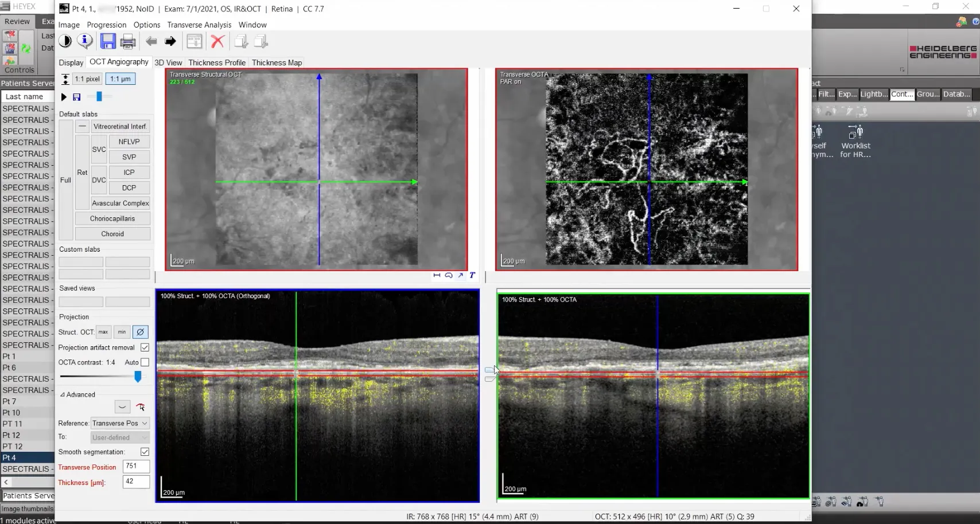Screen dimensions: 980x524
Task: Open the Datab... tab in HEYEX window
Action: [956, 94]
